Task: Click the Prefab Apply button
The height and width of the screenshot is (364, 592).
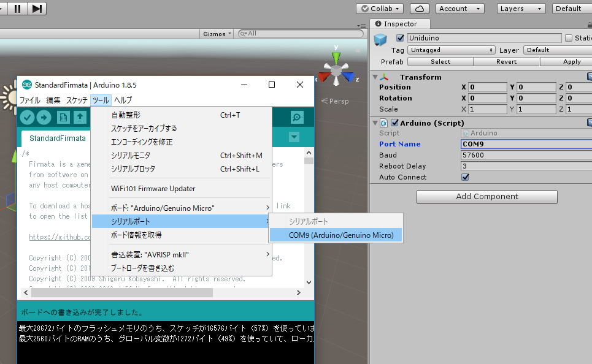Action: coord(566,61)
